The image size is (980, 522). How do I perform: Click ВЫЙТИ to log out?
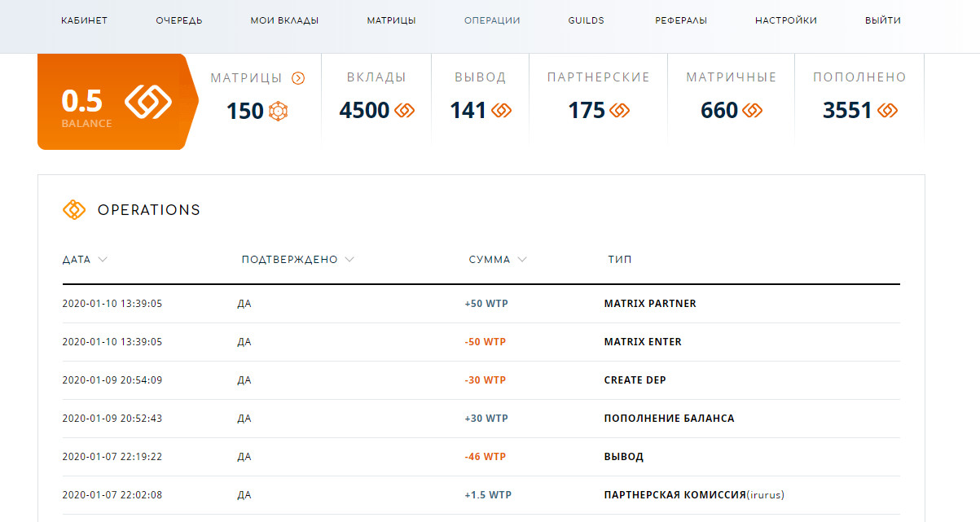tap(883, 20)
